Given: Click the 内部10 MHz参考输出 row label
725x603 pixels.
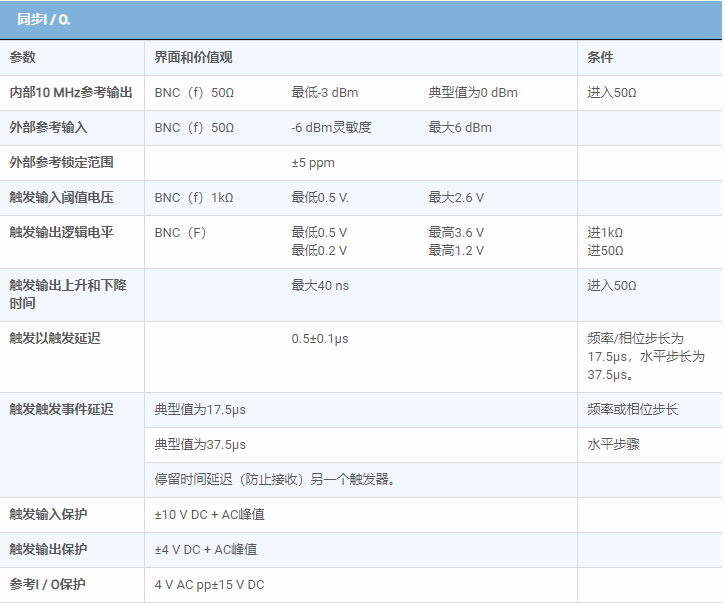Looking at the screenshot, I should [x=70, y=93].
